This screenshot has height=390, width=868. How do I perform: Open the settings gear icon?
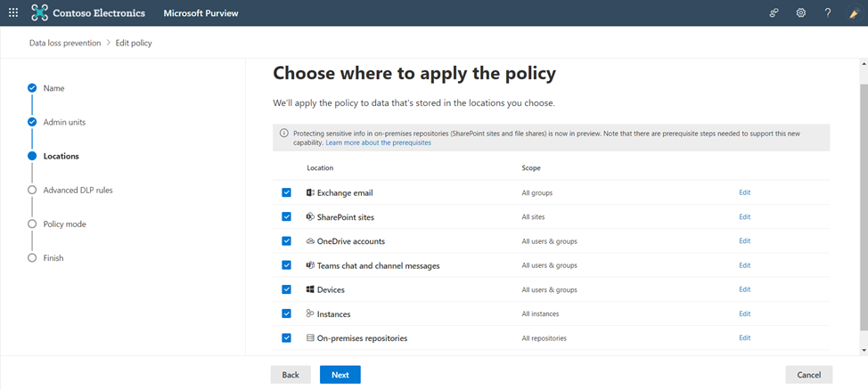(801, 12)
